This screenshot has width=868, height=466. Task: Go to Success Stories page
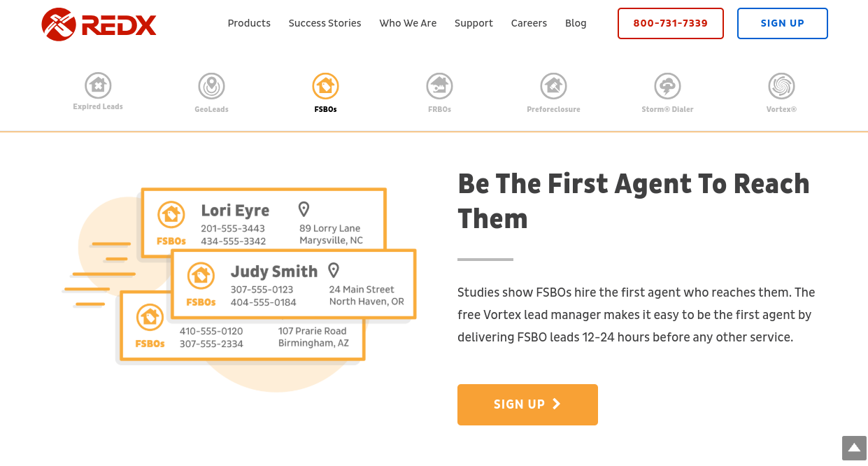pyautogui.click(x=325, y=23)
